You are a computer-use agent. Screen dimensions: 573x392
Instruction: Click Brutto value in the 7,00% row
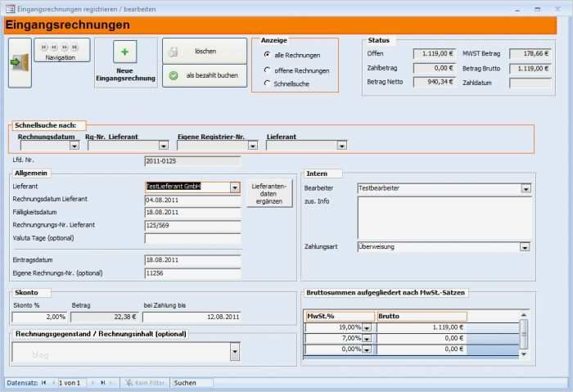click(422, 339)
